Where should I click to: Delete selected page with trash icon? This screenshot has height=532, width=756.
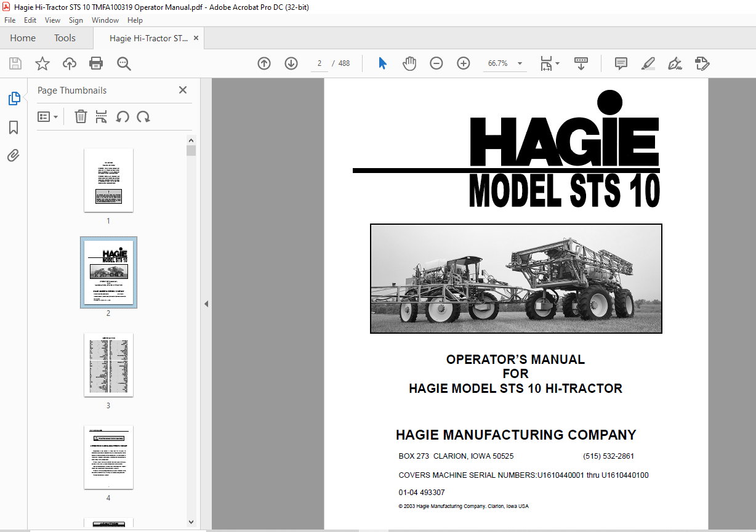81,116
